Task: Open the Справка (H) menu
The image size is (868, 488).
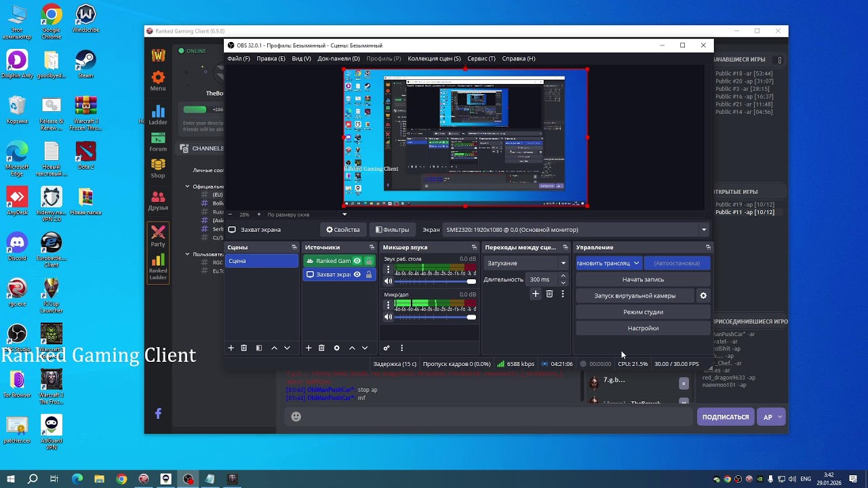Action: click(519, 58)
